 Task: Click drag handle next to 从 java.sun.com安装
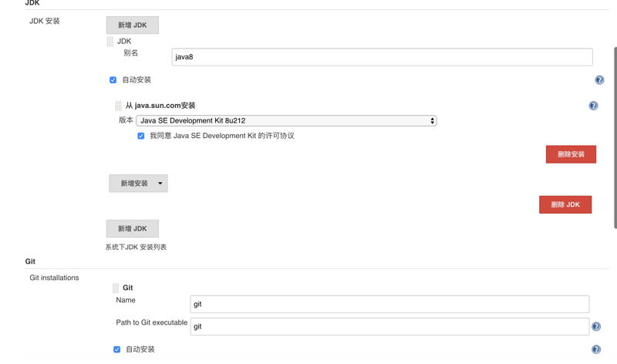[x=118, y=106]
